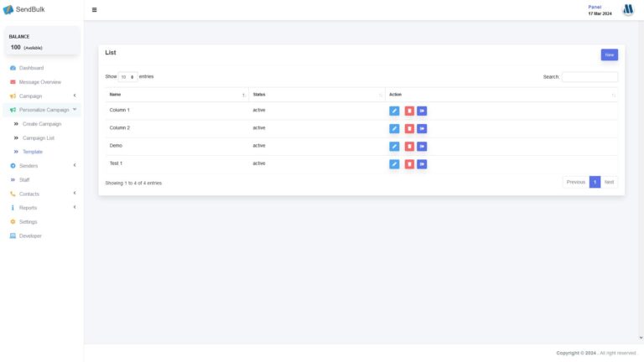Click the edit pencil icon for Column 1

(x=394, y=111)
